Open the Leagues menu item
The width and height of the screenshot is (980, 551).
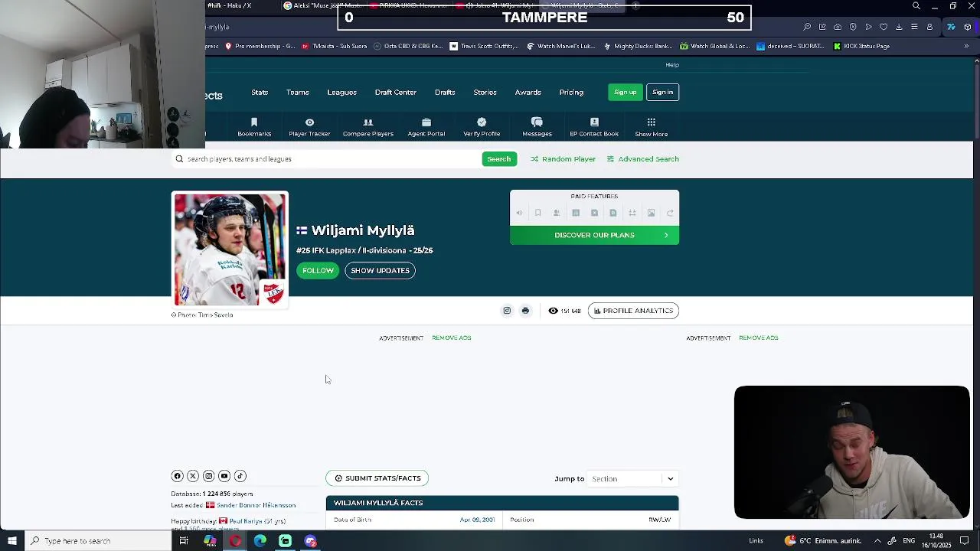[342, 93]
